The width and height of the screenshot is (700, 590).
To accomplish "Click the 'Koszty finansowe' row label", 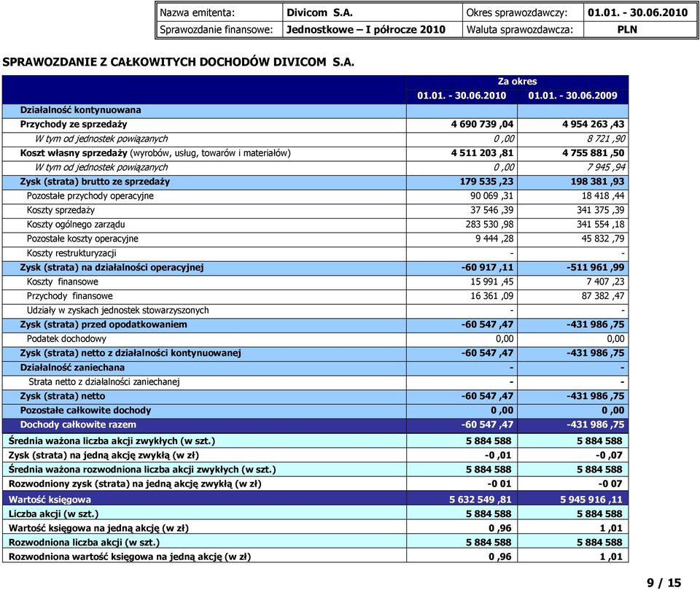I will [x=63, y=282].
